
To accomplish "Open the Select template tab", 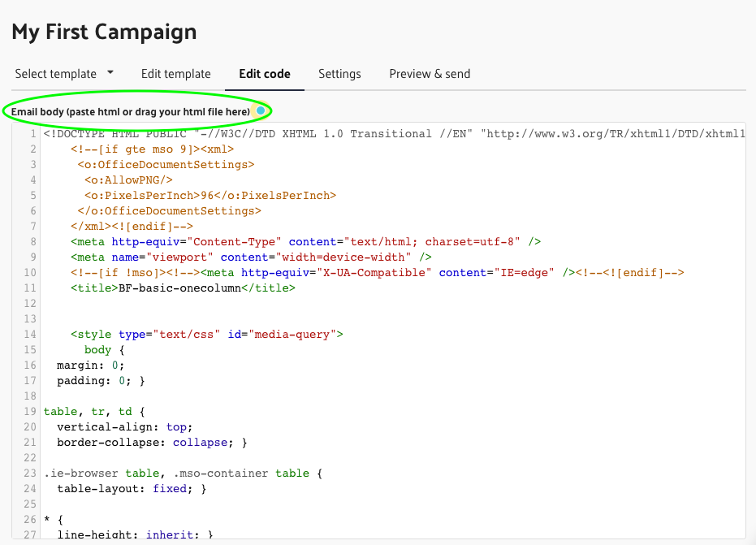I will (x=56, y=74).
